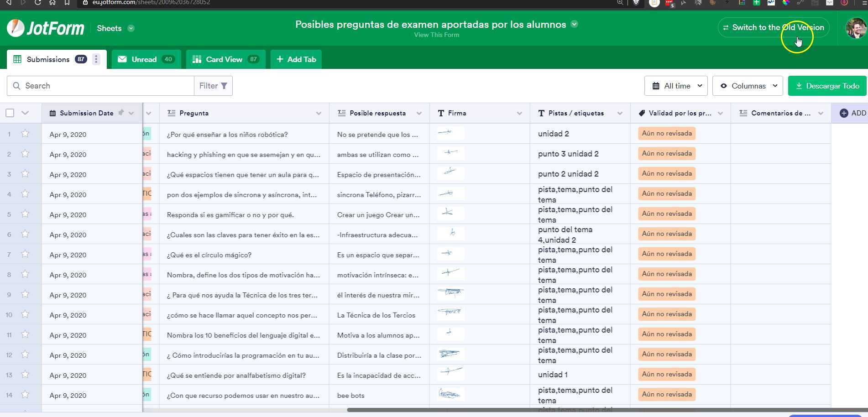Screen dimensions: 868x417
Task: Open the Sheets chevron dropdown
Action: point(131,28)
